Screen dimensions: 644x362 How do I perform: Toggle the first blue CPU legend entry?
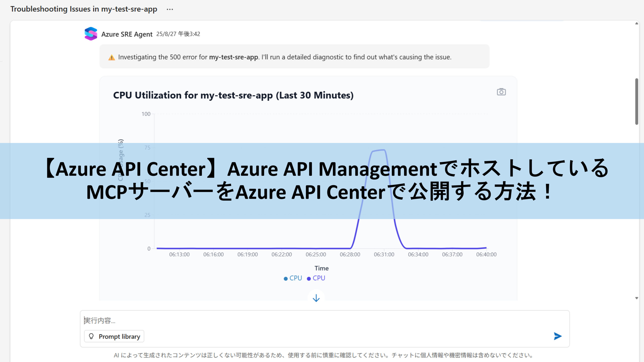coord(293,278)
